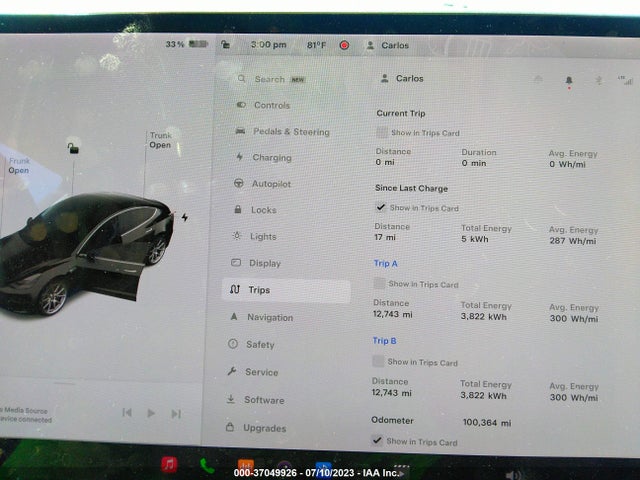
Task: Open the Safety menu
Action: (251, 344)
